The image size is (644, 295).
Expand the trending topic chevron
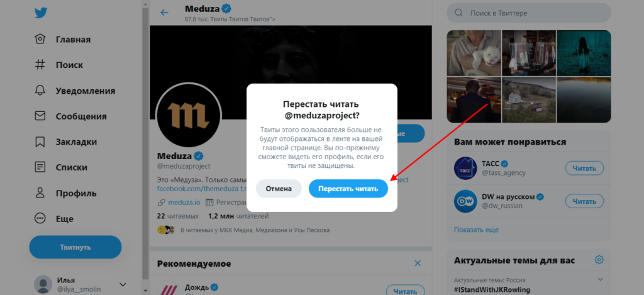tap(601, 279)
